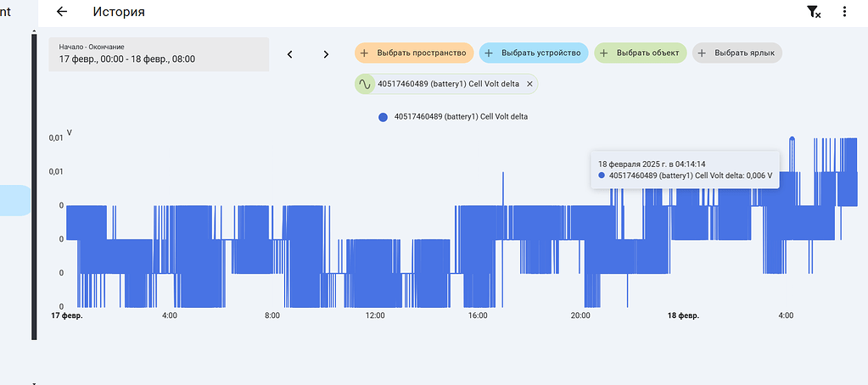Viewport: 868px width, 385px height.
Task: Click the plus icon on Выбрать объект
Action: click(x=603, y=53)
